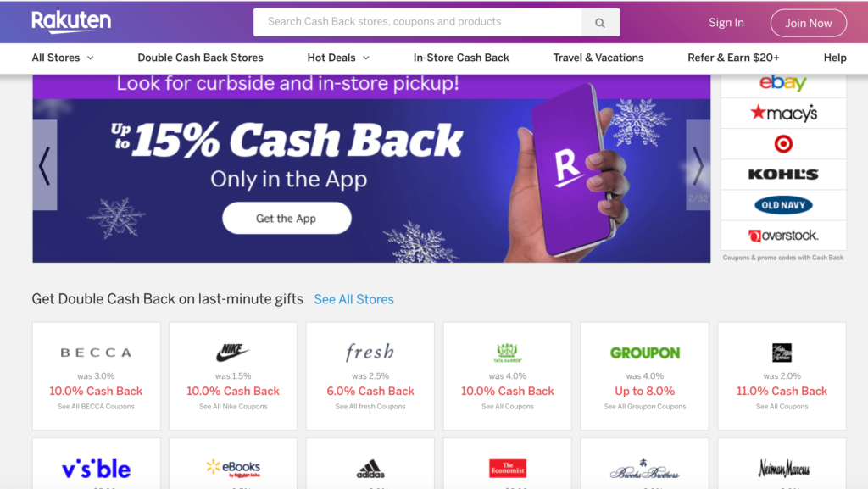Expand the Hot Deals dropdown menu
The height and width of the screenshot is (489, 868).
(x=338, y=58)
